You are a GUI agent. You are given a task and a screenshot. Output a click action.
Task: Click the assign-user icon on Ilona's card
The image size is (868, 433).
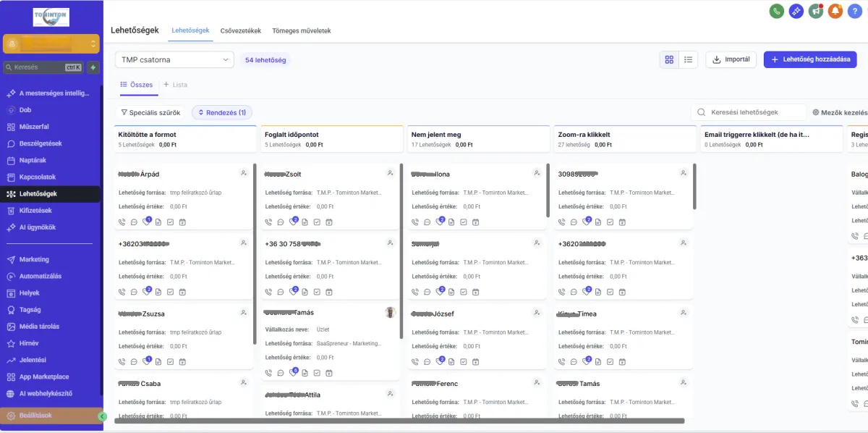pos(537,174)
